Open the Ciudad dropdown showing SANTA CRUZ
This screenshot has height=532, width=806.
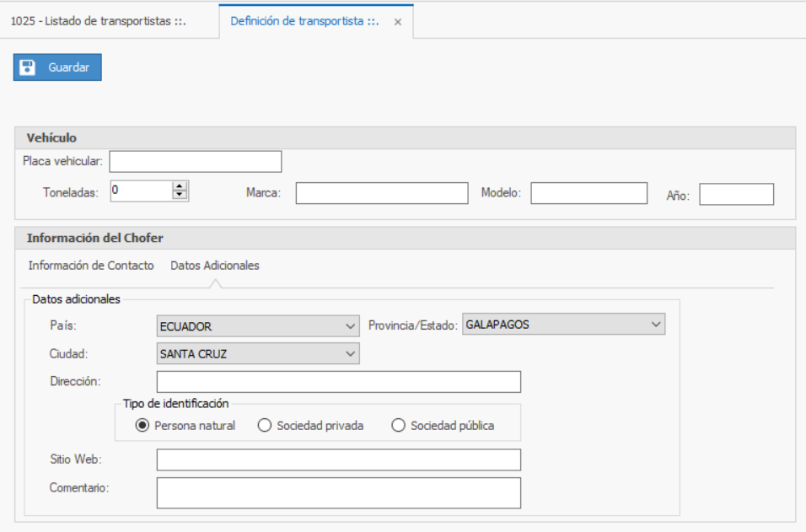coord(351,354)
